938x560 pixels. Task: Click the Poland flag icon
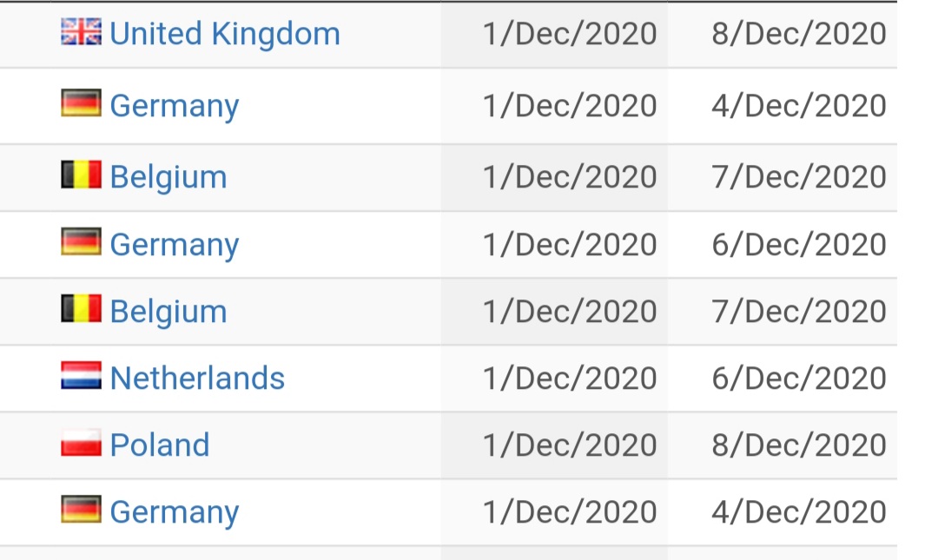pos(81,443)
